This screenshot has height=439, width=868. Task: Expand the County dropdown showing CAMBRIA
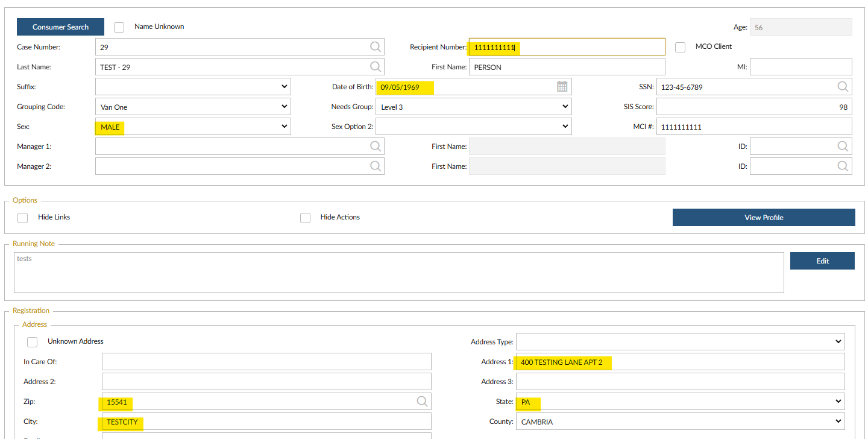pyautogui.click(x=680, y=422)
